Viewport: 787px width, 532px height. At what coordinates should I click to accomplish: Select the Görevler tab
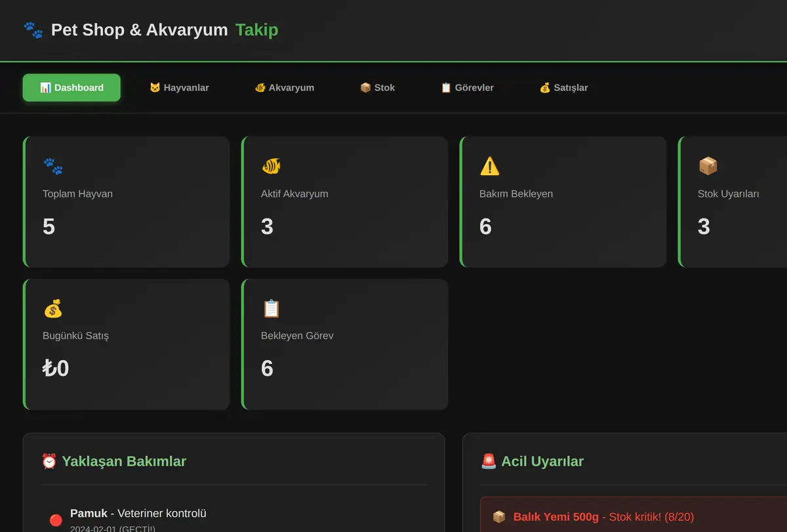[x=467, y=88]
